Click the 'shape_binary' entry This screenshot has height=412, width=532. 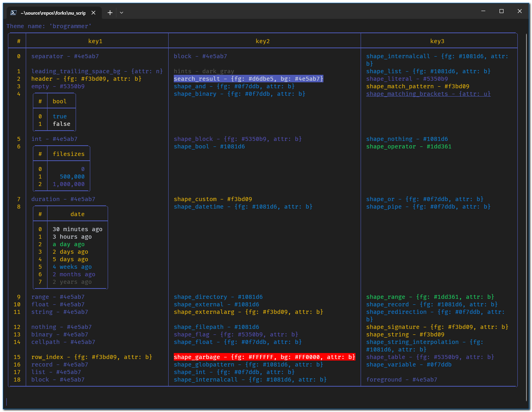(239, 94)
